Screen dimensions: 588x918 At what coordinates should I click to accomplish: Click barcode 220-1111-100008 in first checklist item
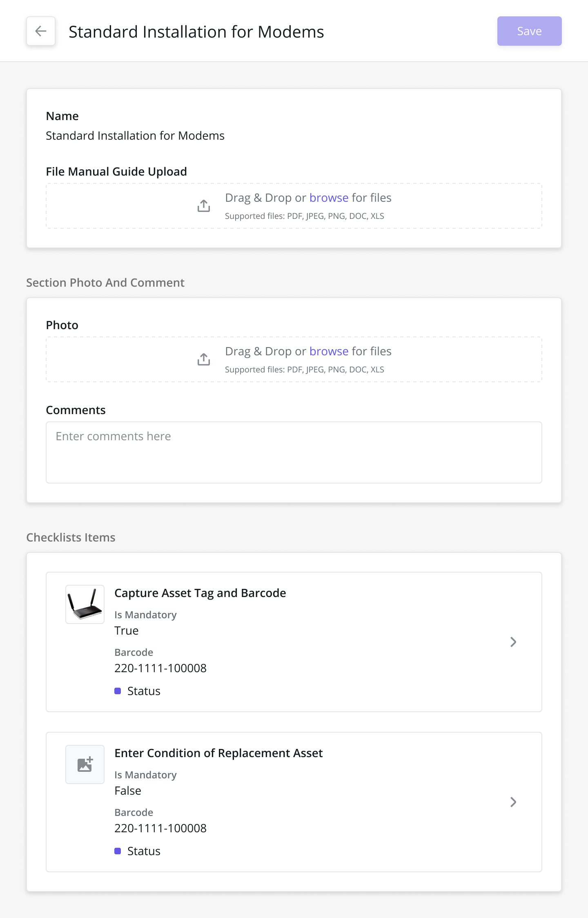click(x=160, y=668)
